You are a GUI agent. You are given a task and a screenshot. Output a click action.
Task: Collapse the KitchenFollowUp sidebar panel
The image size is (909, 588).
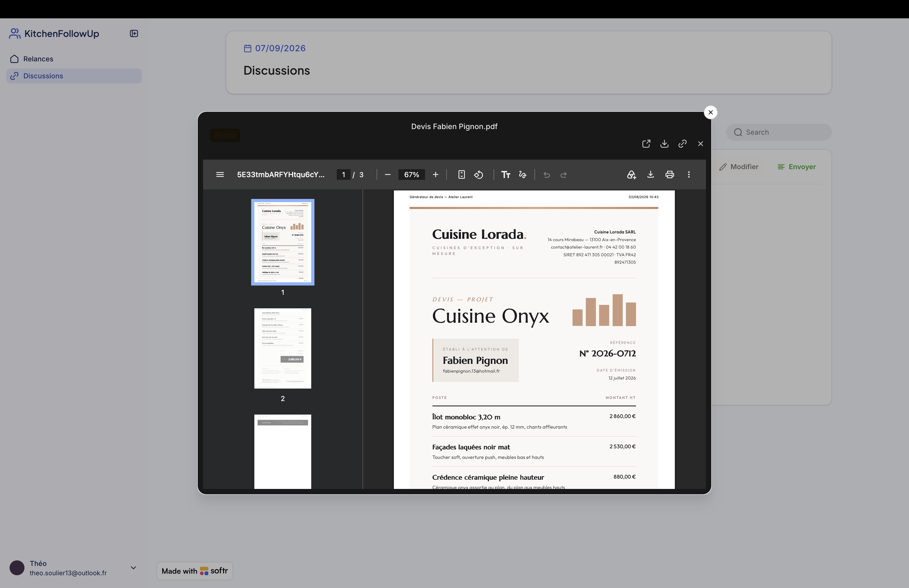point(134,33)
